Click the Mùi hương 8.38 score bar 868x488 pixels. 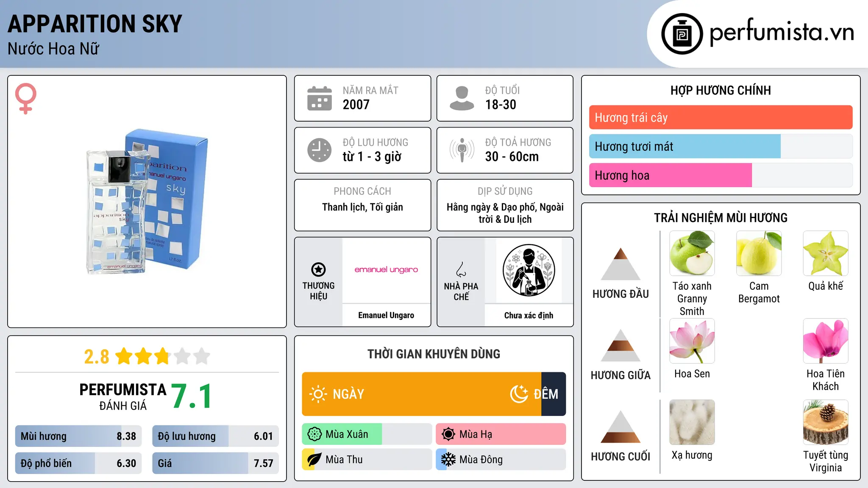tap(78, 436)
